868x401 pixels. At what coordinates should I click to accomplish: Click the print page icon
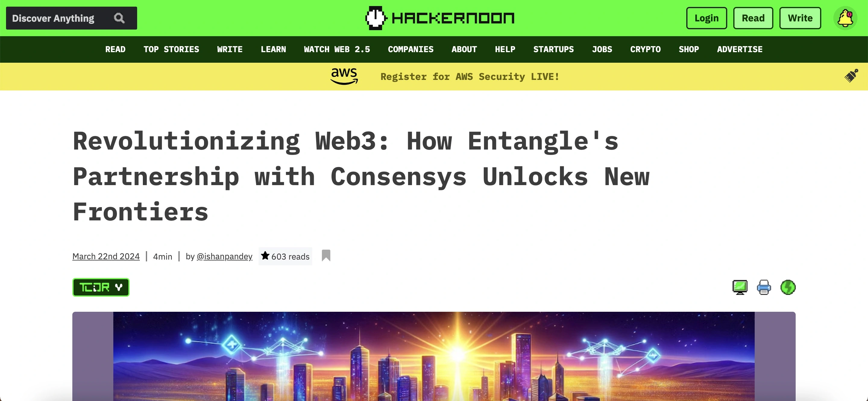point(764,287)
